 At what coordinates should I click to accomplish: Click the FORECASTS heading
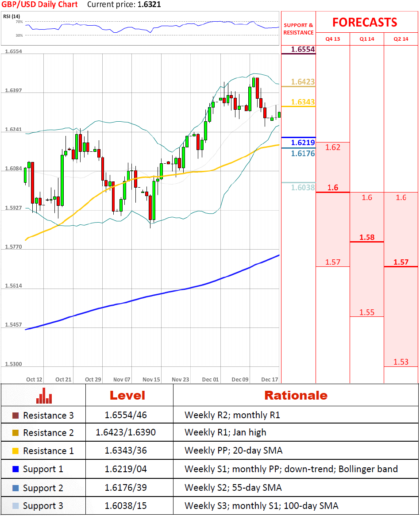(x=365, y=23)
